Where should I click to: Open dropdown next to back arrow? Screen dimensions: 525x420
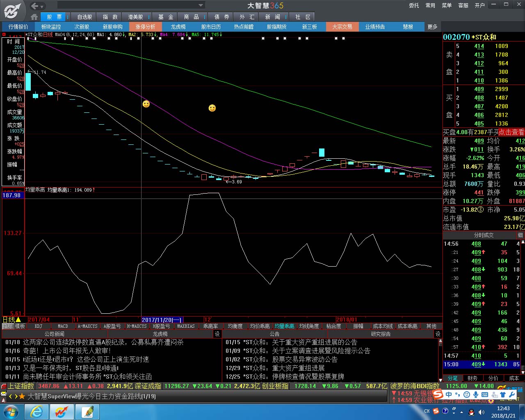pos(42,6)
